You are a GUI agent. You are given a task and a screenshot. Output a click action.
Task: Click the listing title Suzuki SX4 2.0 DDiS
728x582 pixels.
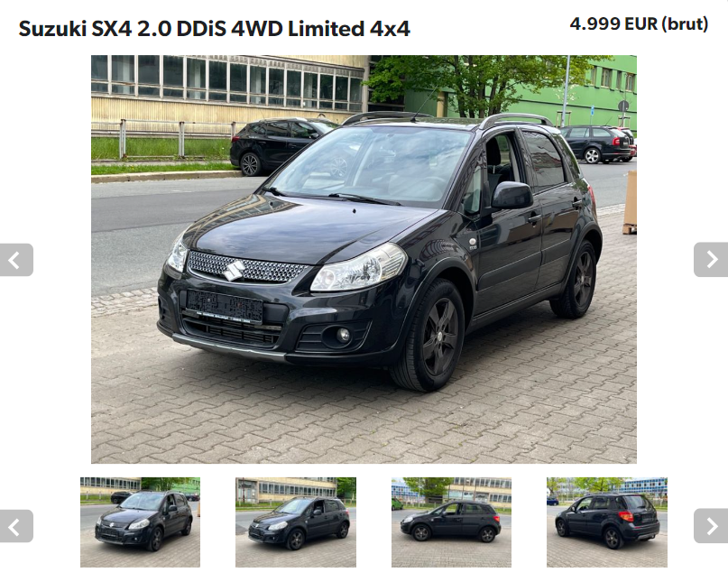tap(214, 29)
